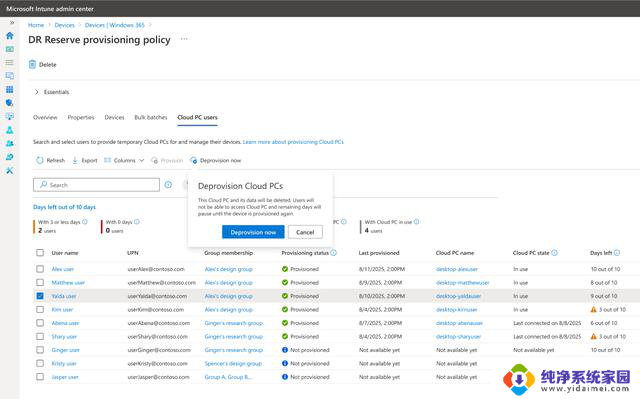Click the Export download icon
Viewport: 640px width, 399px height.
[75, 160]
